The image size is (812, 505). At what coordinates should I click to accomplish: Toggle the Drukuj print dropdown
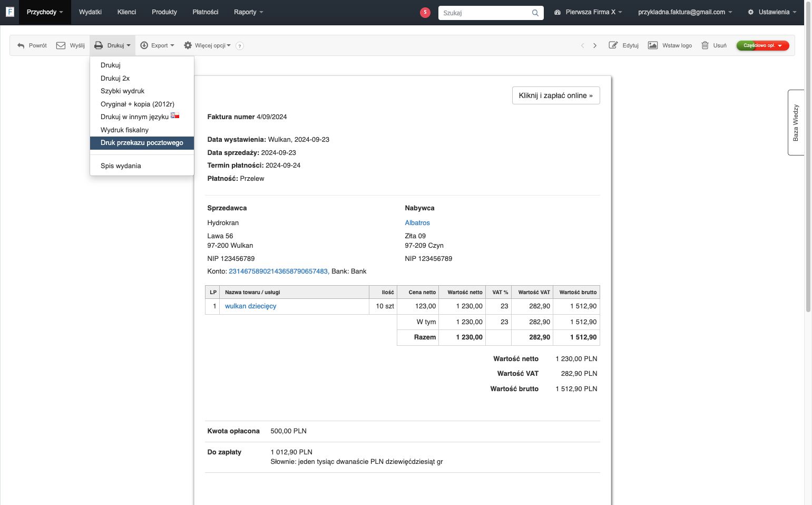pos(112,46)
